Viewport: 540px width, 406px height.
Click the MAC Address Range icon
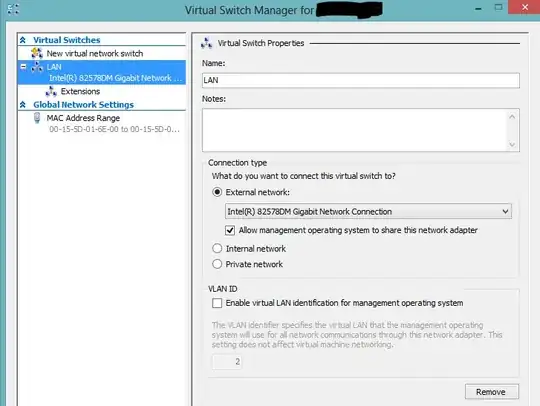click(37, 118)
